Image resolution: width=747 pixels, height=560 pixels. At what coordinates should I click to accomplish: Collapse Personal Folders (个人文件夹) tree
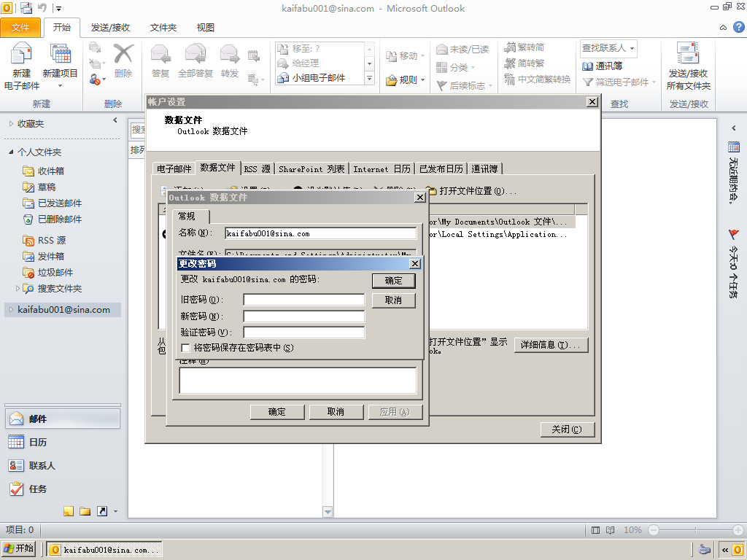[12, 152]
